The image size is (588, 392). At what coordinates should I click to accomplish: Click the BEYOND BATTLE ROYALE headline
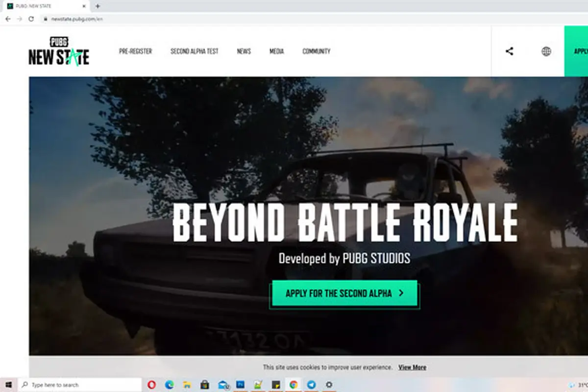345,222
